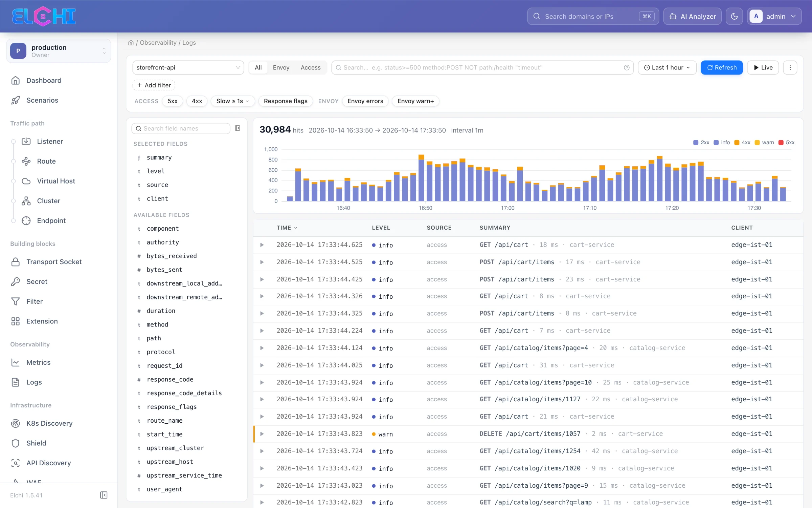Toggle the 4xx quick filter
This screenshot has height=508, width=812.
point(197,101)
